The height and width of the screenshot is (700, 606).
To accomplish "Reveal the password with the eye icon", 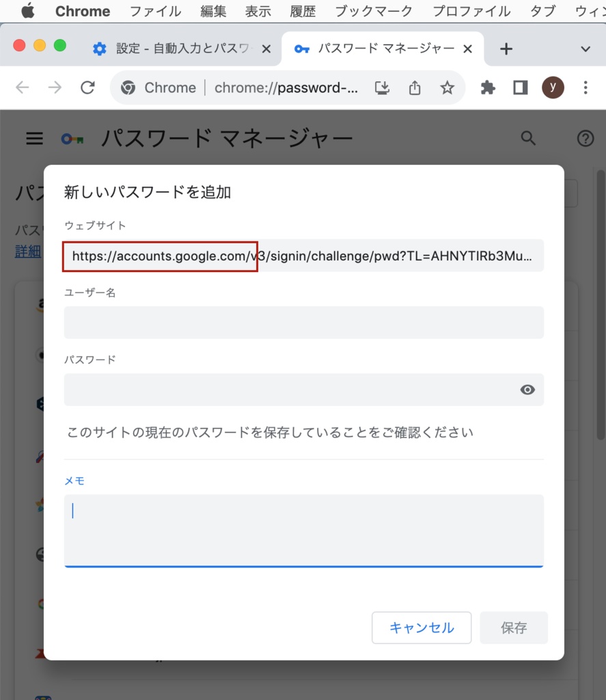I will click(x=527, y=390).
